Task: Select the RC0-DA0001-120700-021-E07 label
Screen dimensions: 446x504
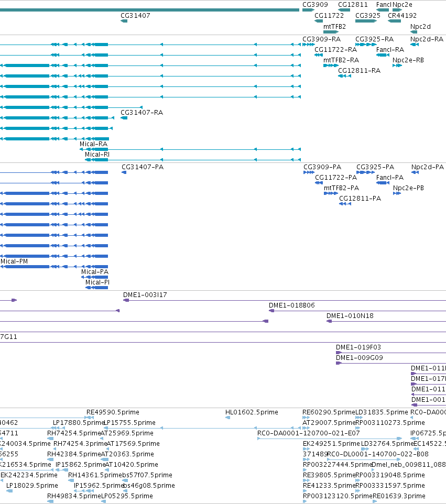Action: tap(308, 433)
